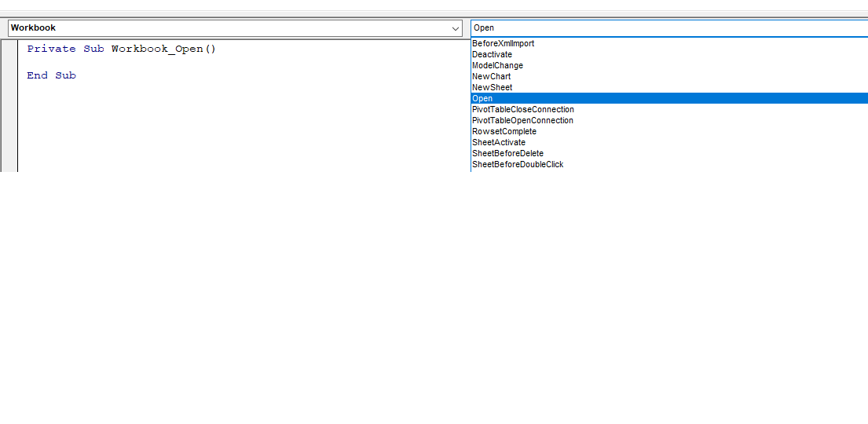Place cursor on Private Sub Workbook_Open line
The width and height of the screenshot is (868, 424).
click(121, 49)
